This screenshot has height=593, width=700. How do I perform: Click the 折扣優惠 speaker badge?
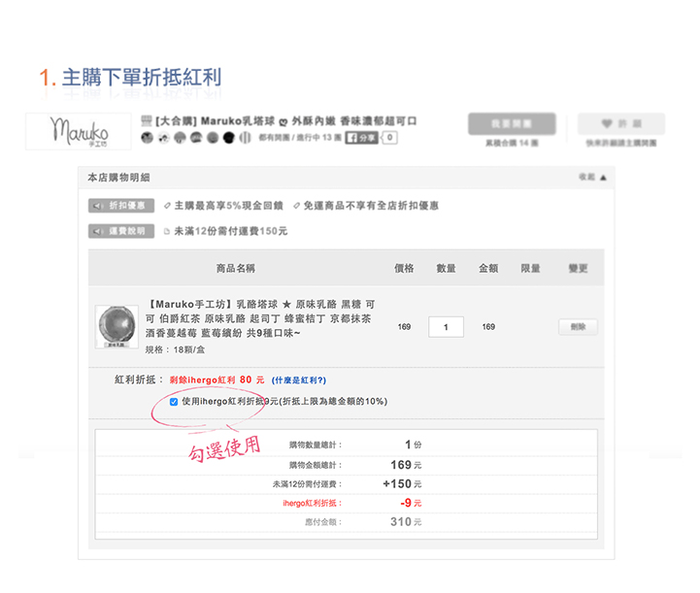pyautogui.click(x=121, y=205)
